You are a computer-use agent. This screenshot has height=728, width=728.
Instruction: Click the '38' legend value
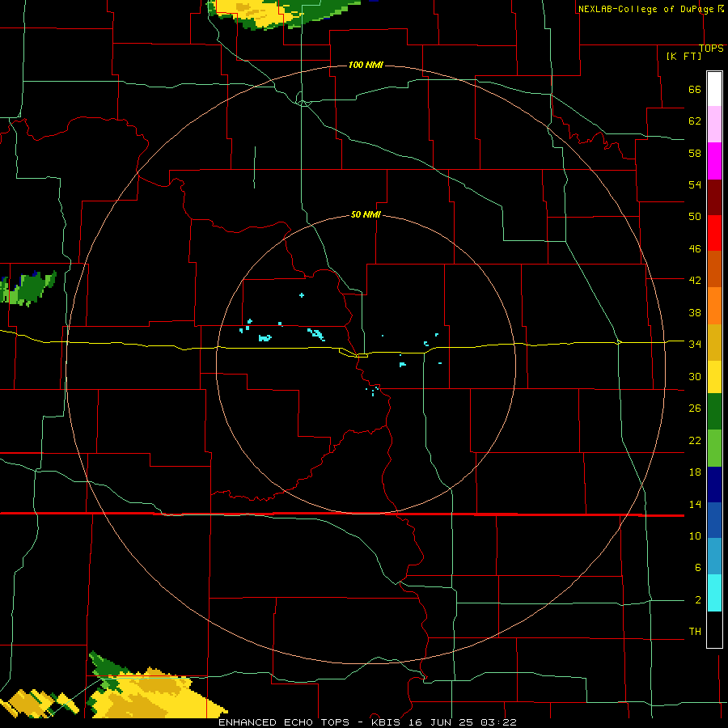click(x=695, y=312)
